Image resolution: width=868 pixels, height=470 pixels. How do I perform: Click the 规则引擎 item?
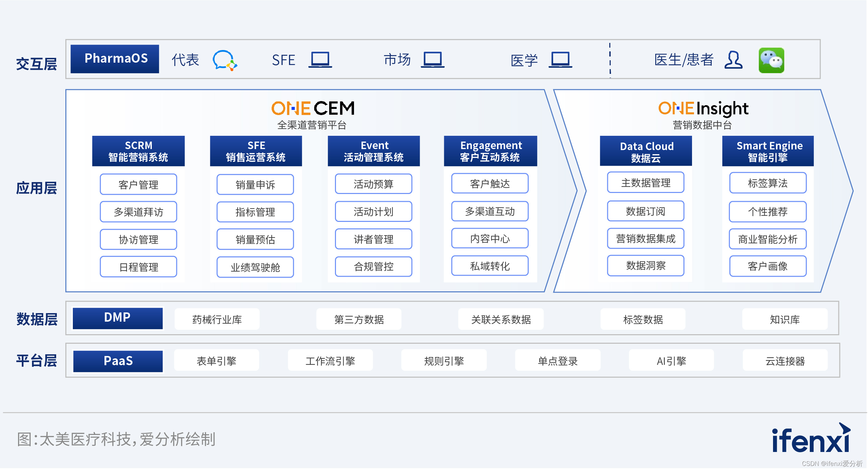[444, 360]
